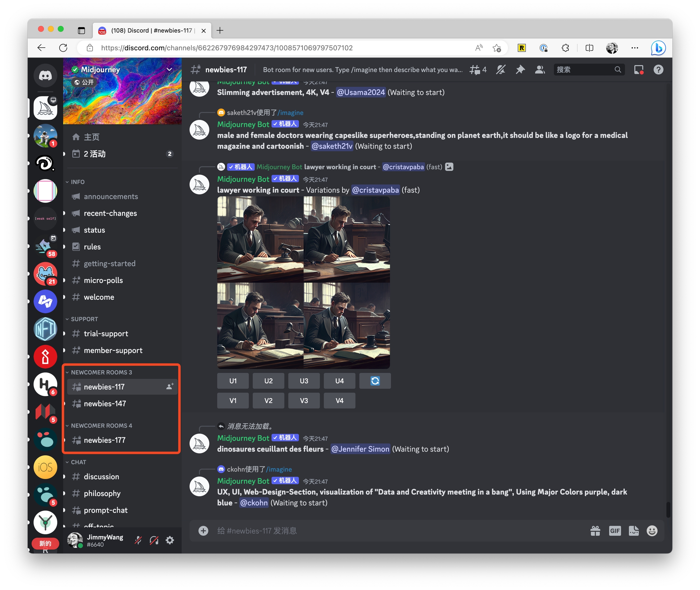
Task: Toggle microphone mute for JimmyWang
Action: tap(138, 540)
